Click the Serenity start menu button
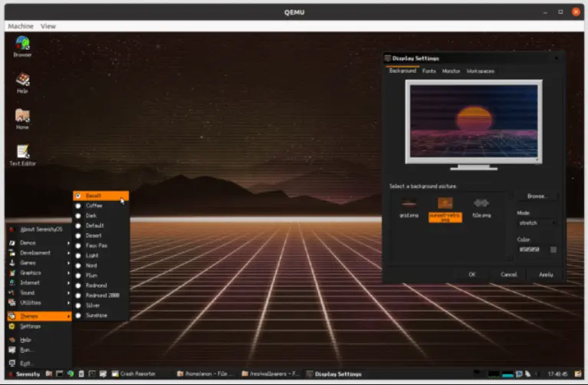 (23, 373)
